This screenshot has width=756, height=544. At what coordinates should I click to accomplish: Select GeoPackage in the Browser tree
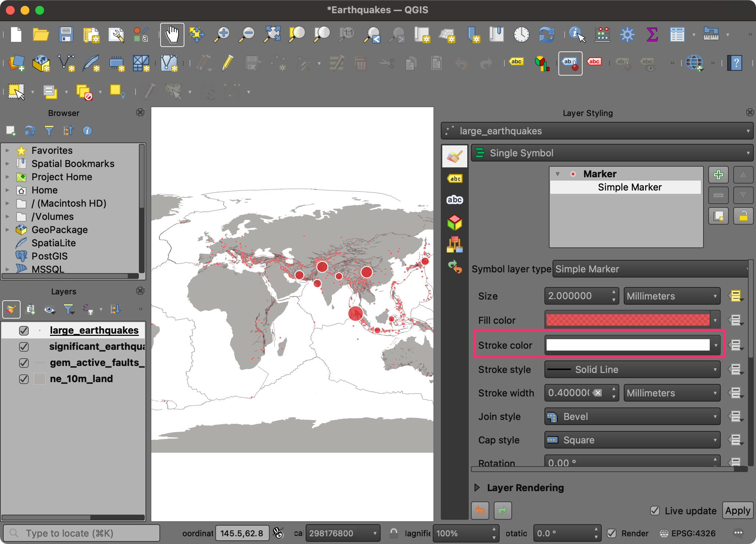(59, 230)
